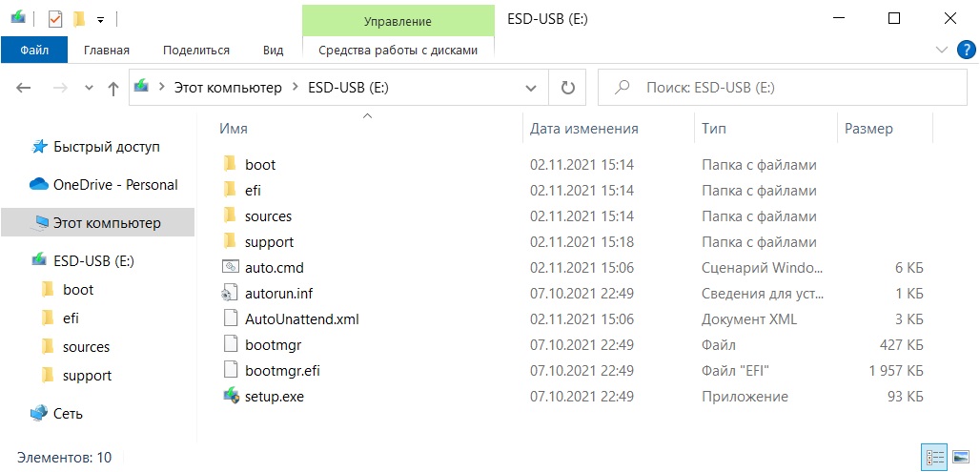The image size is (980, 472).
Task: Open help with the question mark icon
Action: (963, 50)
